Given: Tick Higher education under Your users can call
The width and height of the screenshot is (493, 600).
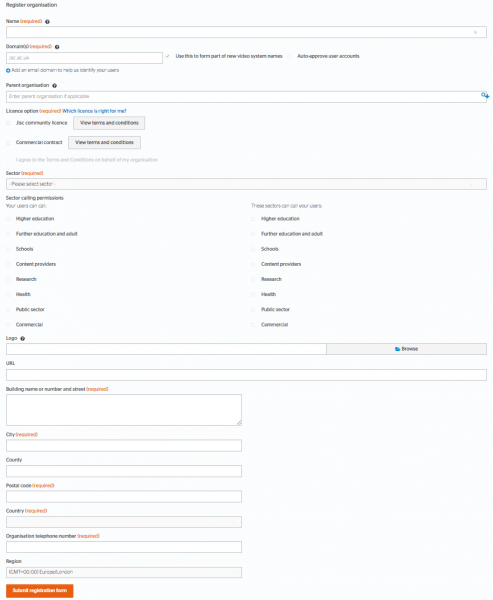Looking at the screenshot, I should (8, 219).
